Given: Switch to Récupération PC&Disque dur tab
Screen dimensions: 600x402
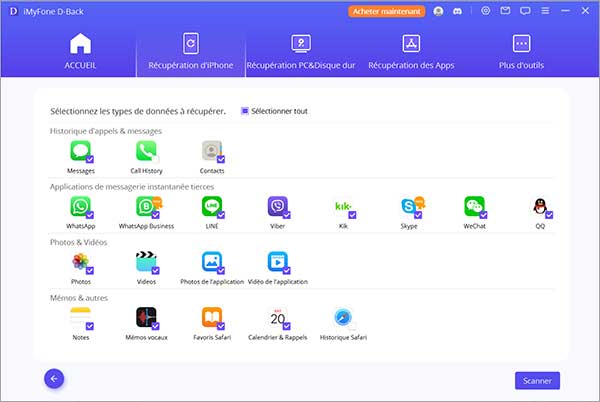Looking at the screenshot, I should [x=300, y=54].
